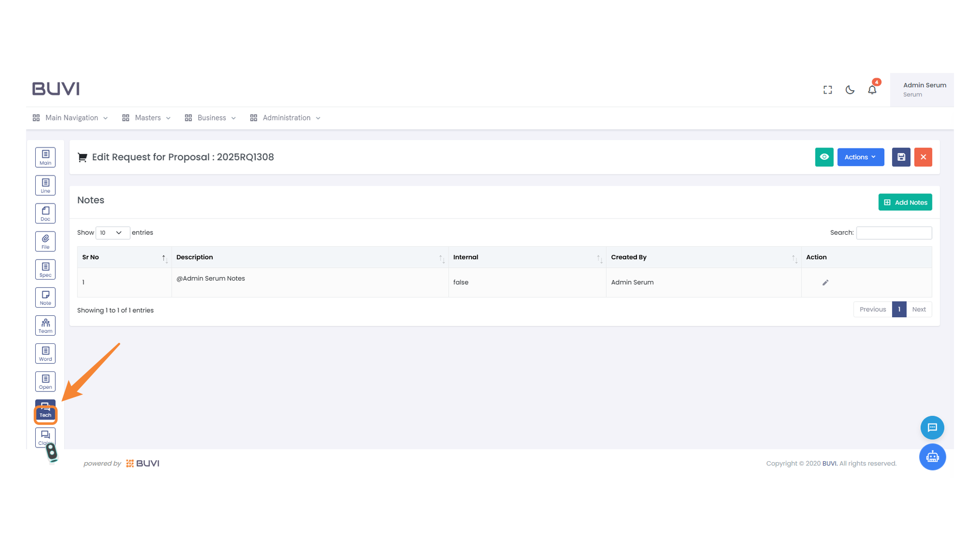Expand the Actions dropdown button

tap(860, 157)
